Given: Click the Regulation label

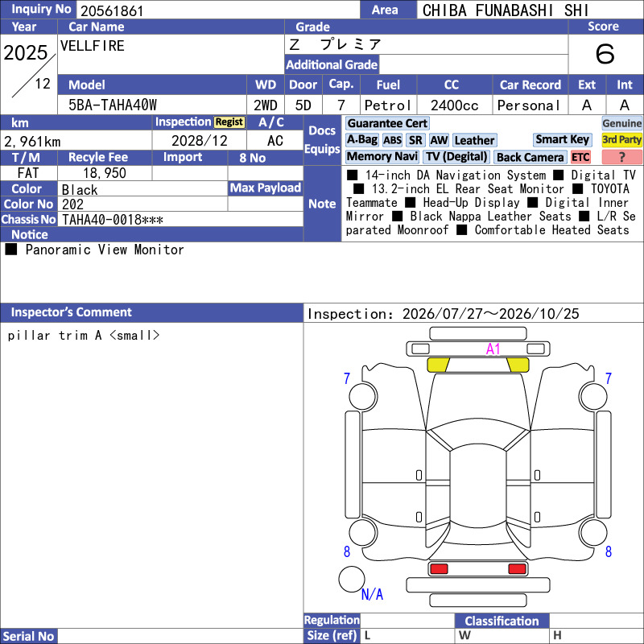Looking at the screenshot, I should pos(332,620).
